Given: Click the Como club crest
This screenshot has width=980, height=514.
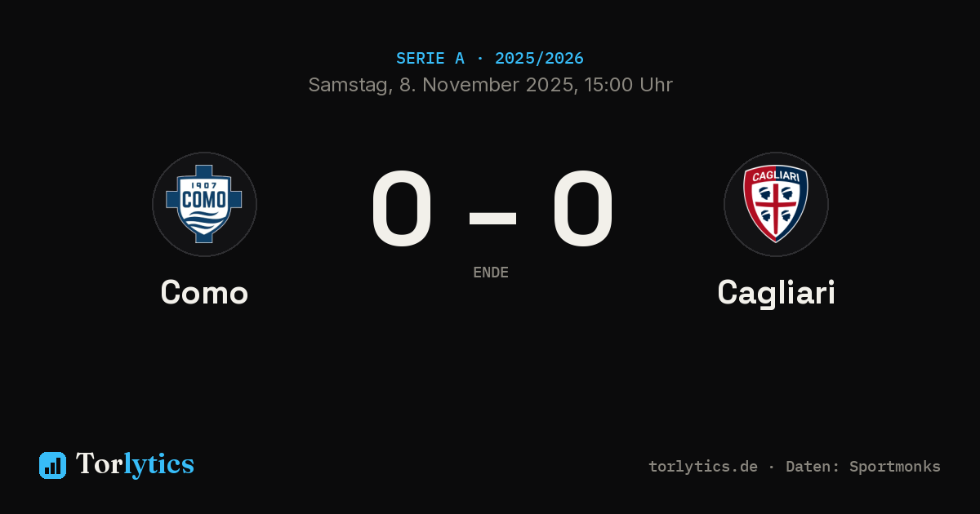Looking at the screenshot, I should [x=204, y=204].
